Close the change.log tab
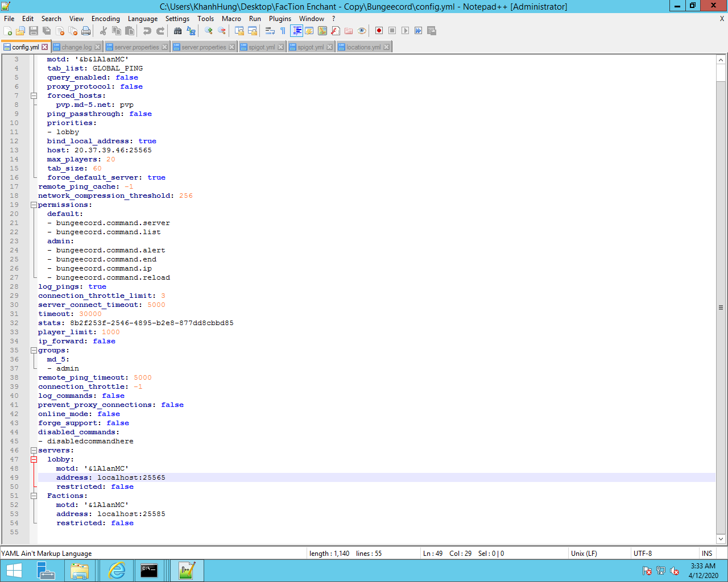The width and height of the screenshot is (728, 582). 98,47
